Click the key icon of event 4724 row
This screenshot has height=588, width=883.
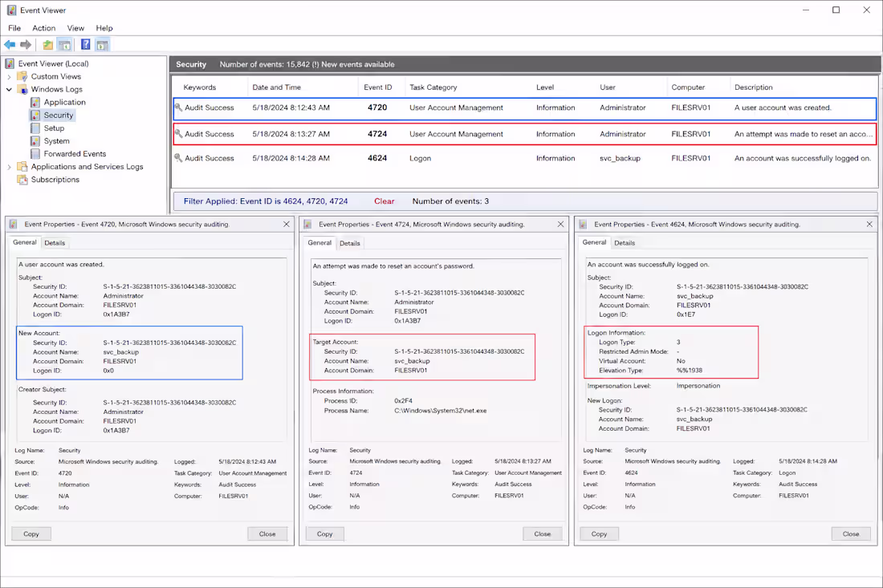click(x=178, y=133)
